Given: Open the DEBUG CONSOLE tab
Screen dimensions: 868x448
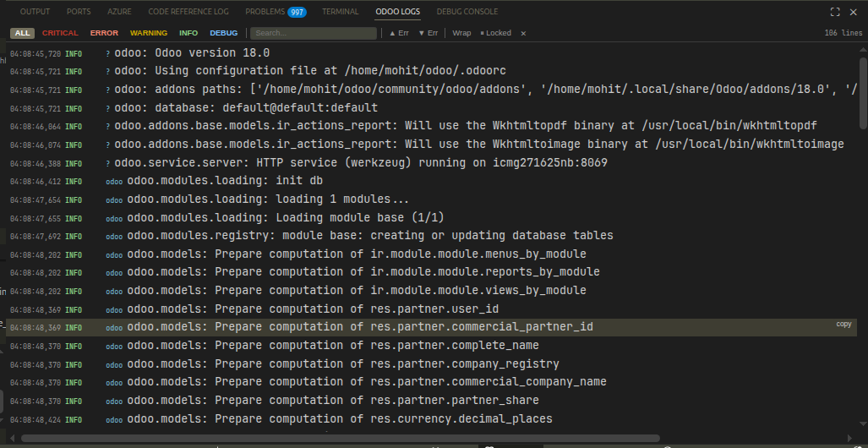Looking at the screenshot, I should point(467,12).
